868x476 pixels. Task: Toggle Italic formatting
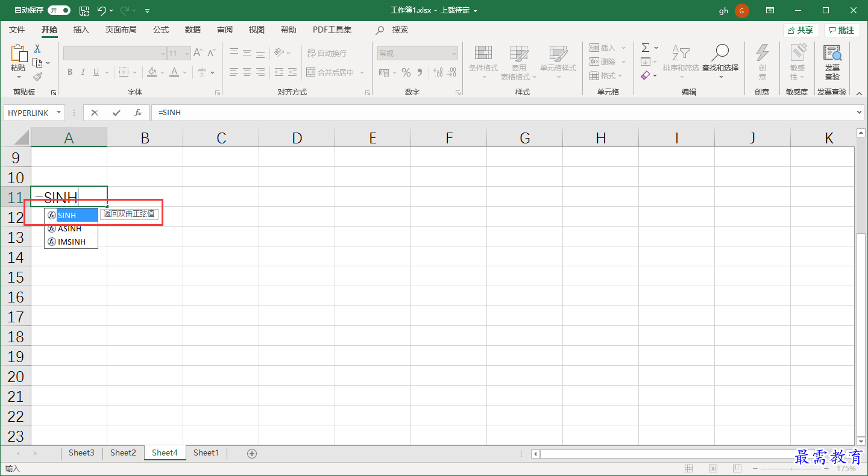(x=83, y=72)
